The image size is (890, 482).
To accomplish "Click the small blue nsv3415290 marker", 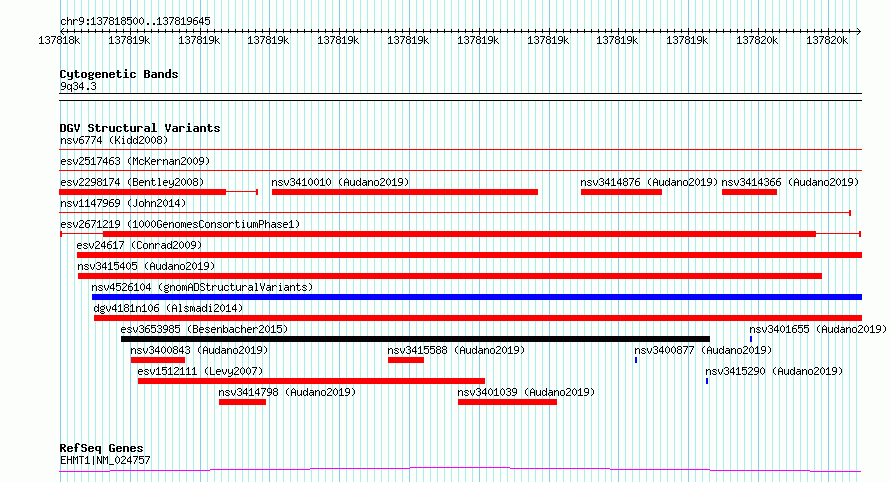I will click(707, 381).
